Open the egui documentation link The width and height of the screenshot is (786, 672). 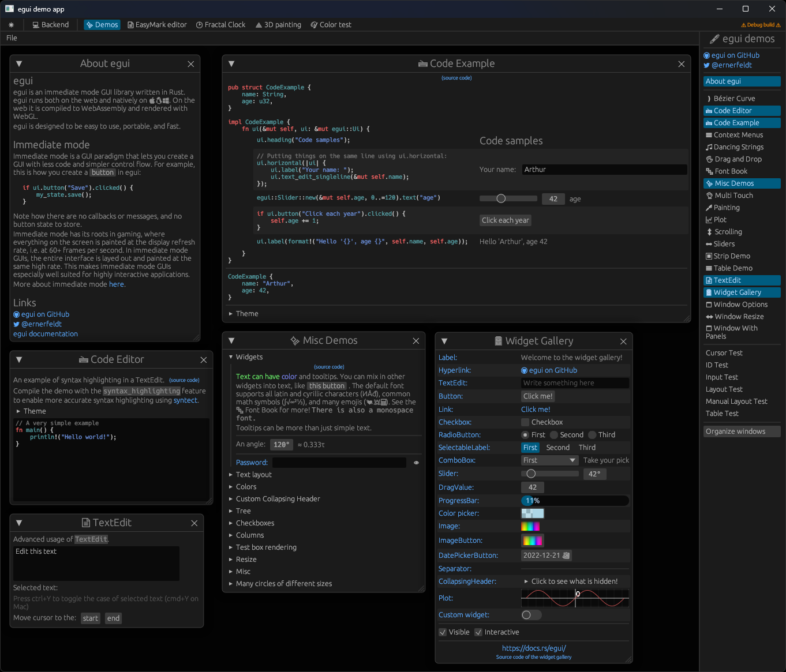46,334
